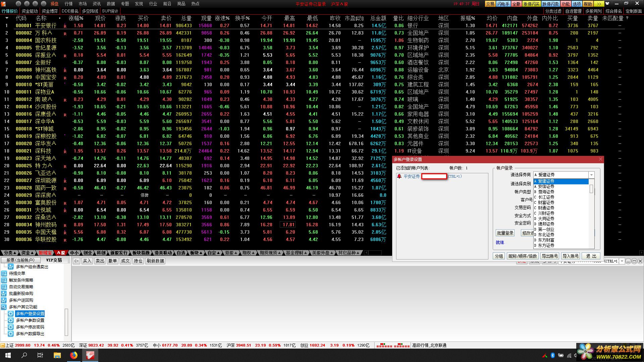
Task: Open Firefox from taskbar
Action: tap(74, 355)
